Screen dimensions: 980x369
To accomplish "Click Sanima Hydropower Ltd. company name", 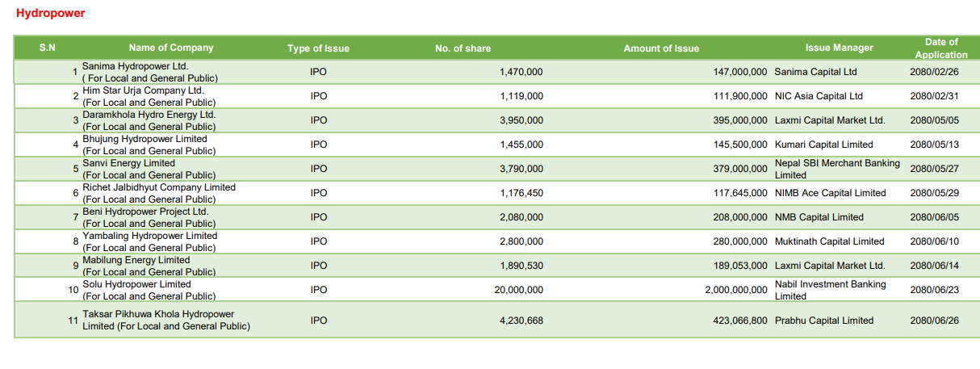I will 135,66.
